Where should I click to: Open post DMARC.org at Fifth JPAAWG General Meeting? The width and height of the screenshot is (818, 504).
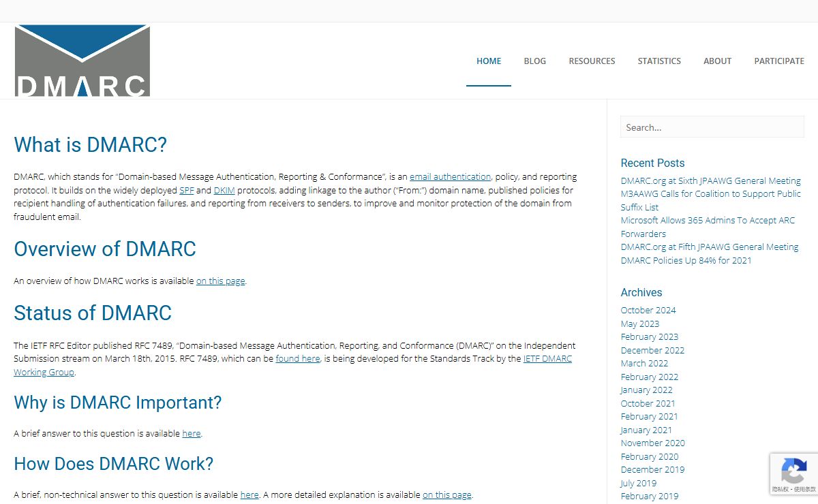710,247
